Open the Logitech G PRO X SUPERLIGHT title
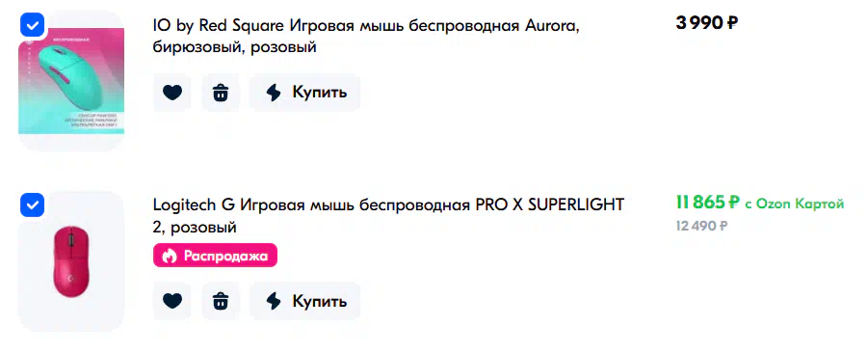This screenshot has height=354, width=868. coord(388,215)
